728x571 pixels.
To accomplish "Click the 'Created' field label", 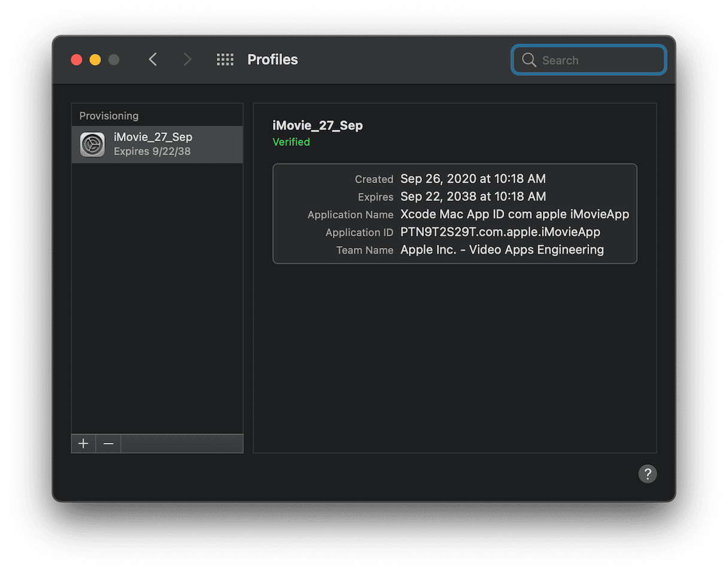I will (x=374, y=179).
